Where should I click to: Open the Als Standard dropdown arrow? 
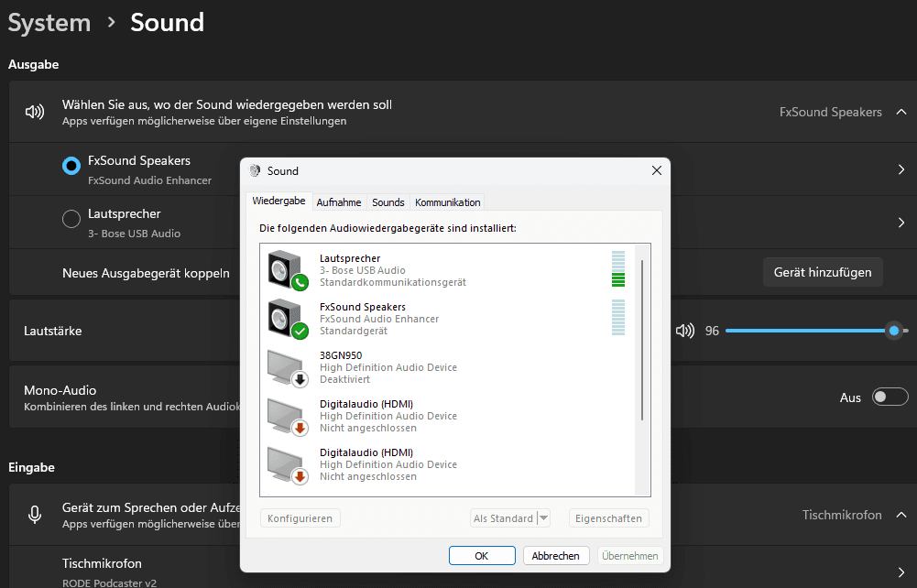click(543, 518)
